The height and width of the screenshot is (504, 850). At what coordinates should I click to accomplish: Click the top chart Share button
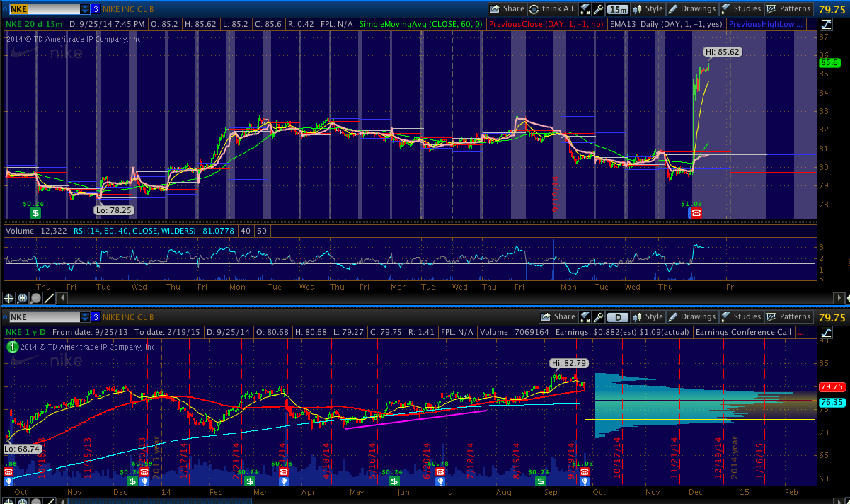507,9
